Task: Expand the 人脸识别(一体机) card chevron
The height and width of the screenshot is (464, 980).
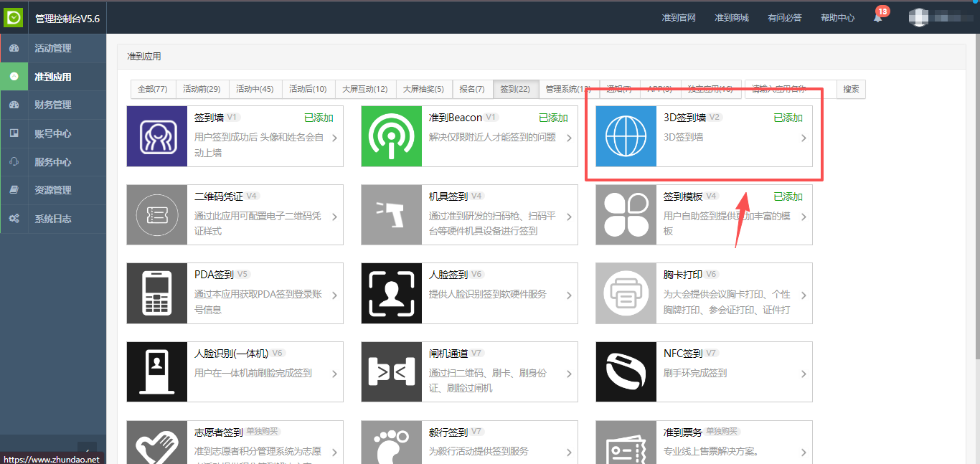Action: click(x=334, y=374)
